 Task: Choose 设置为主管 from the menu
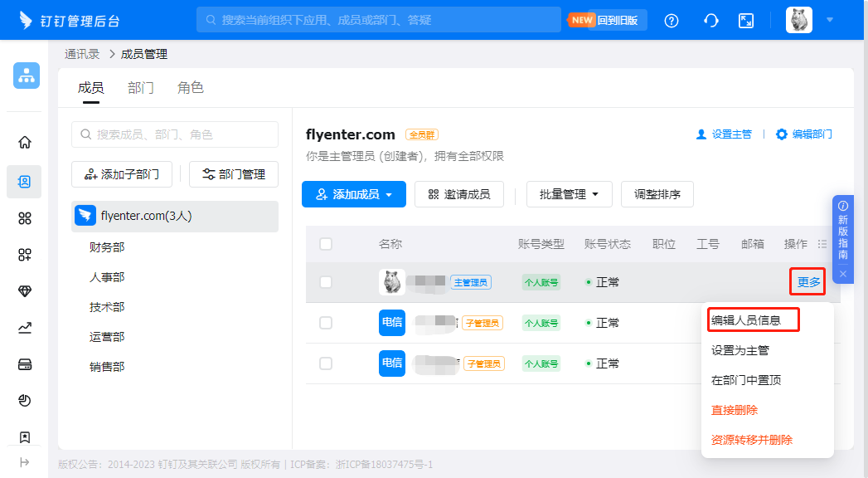[x=740, y=350]
